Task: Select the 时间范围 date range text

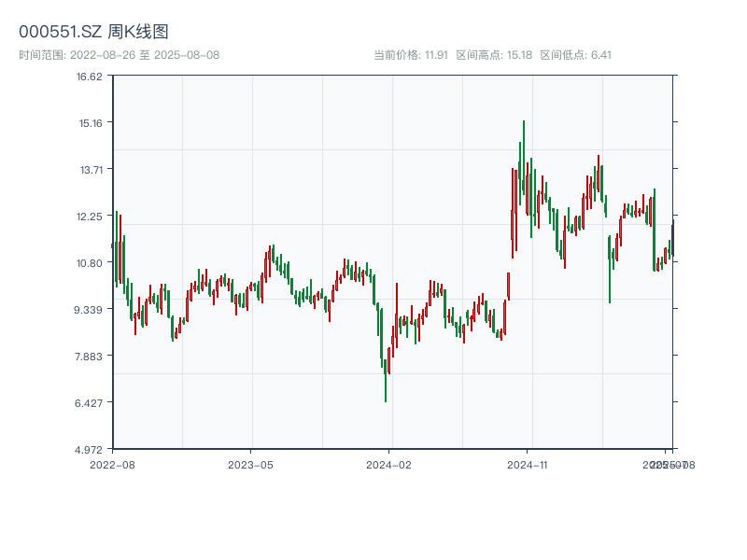Action: pos(119,54)
